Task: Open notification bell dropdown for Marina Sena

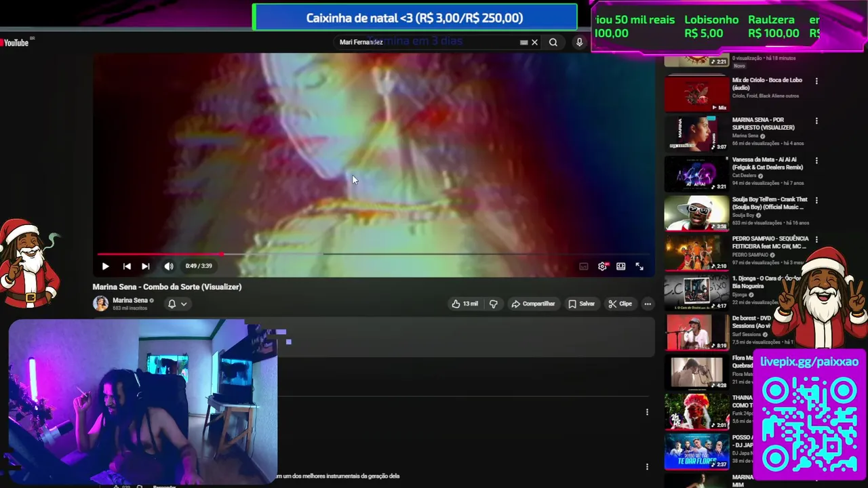Action: (x=177, y=304)
